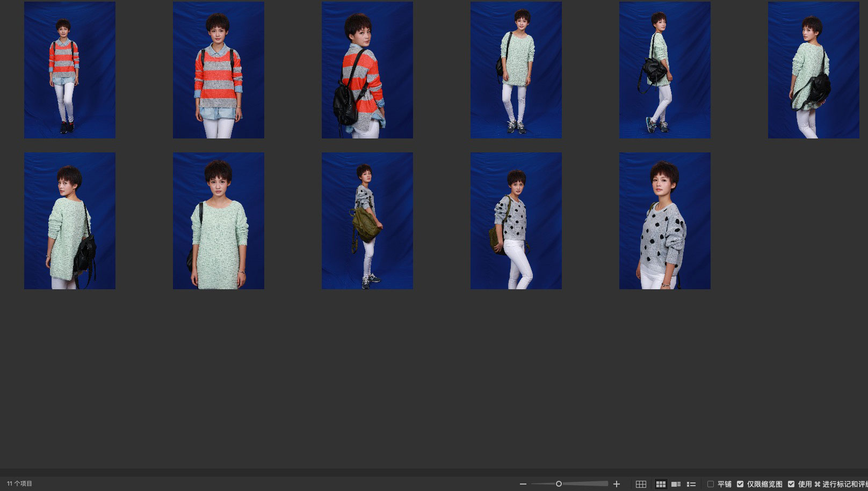Select front close-up mint sweater photo

point(219,221)
